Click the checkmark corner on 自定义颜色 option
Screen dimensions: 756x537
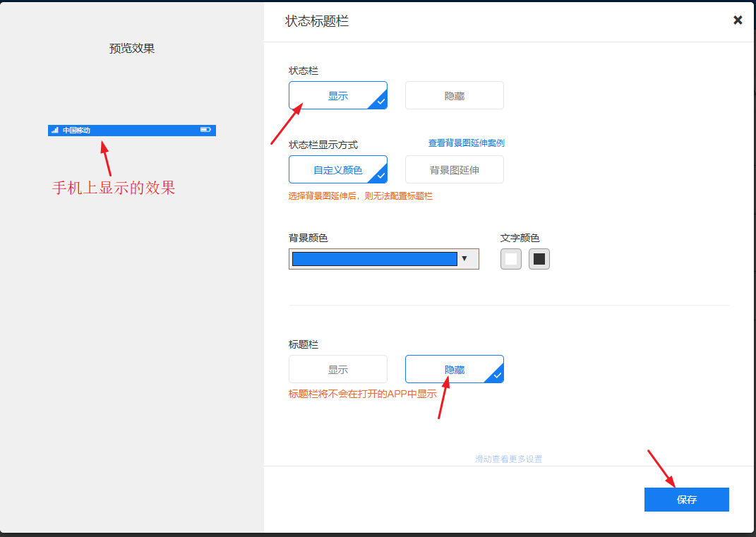[381, 176]
